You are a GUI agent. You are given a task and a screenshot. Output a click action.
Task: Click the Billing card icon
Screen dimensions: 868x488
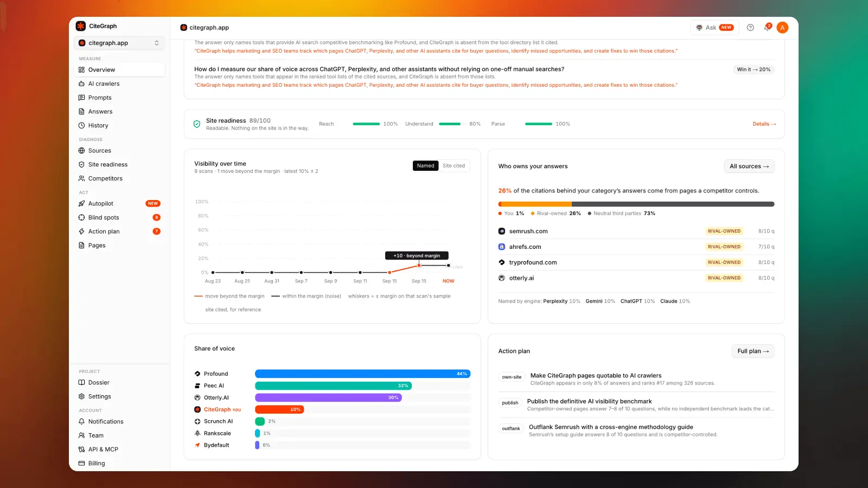(x=81, y=463)
